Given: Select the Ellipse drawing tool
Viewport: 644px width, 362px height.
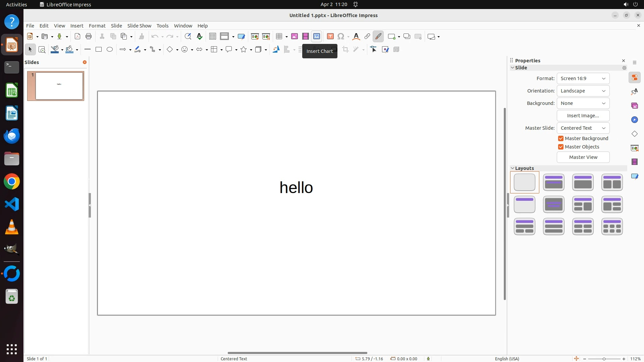Looking at the screenshot, I should coord(110,50).
